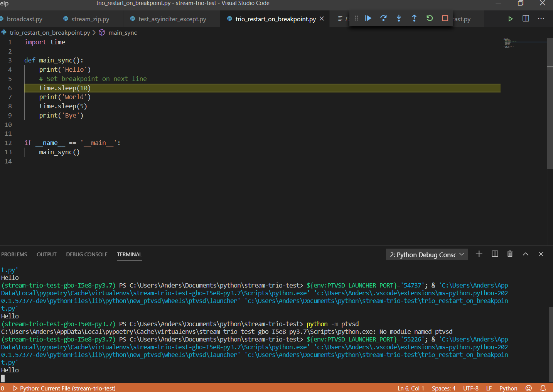Continue execution in the debug toolbar

368,18
